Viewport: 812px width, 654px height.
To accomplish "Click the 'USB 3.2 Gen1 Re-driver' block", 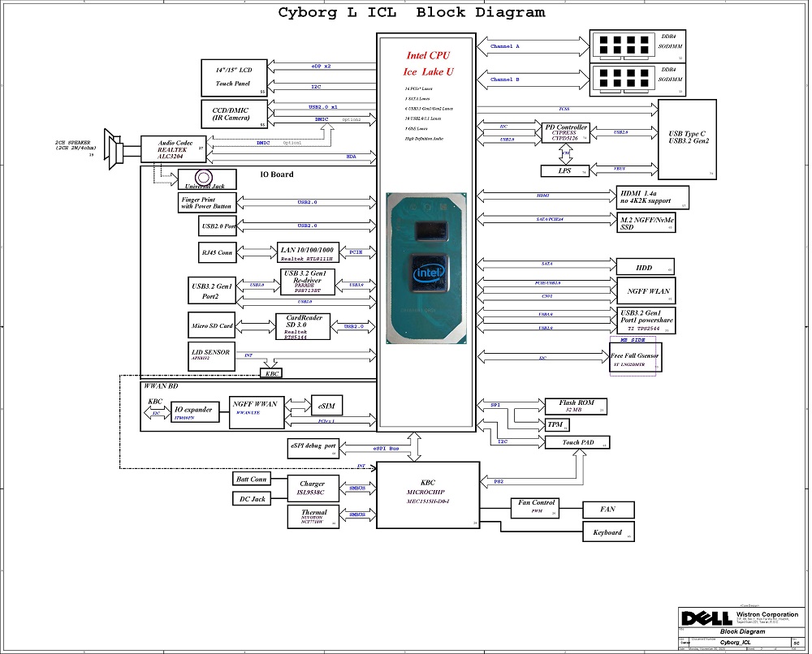I will tap(308, 282).
